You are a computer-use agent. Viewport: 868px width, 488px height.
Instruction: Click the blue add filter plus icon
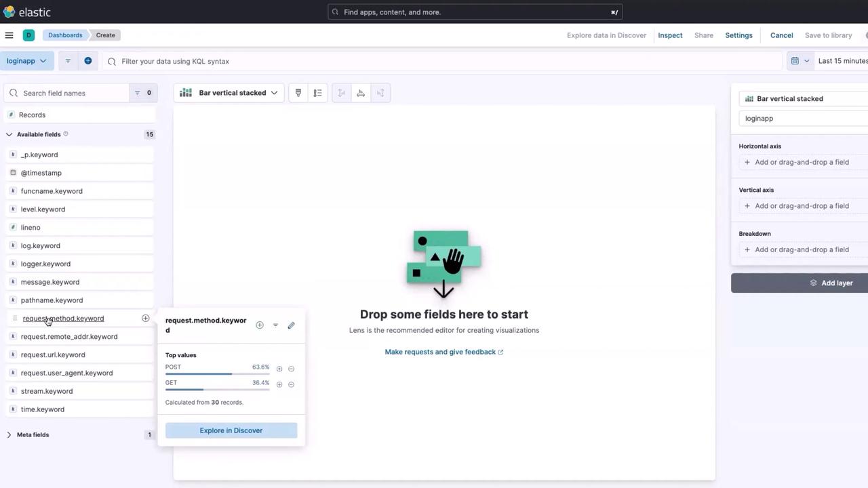[88, 61]
